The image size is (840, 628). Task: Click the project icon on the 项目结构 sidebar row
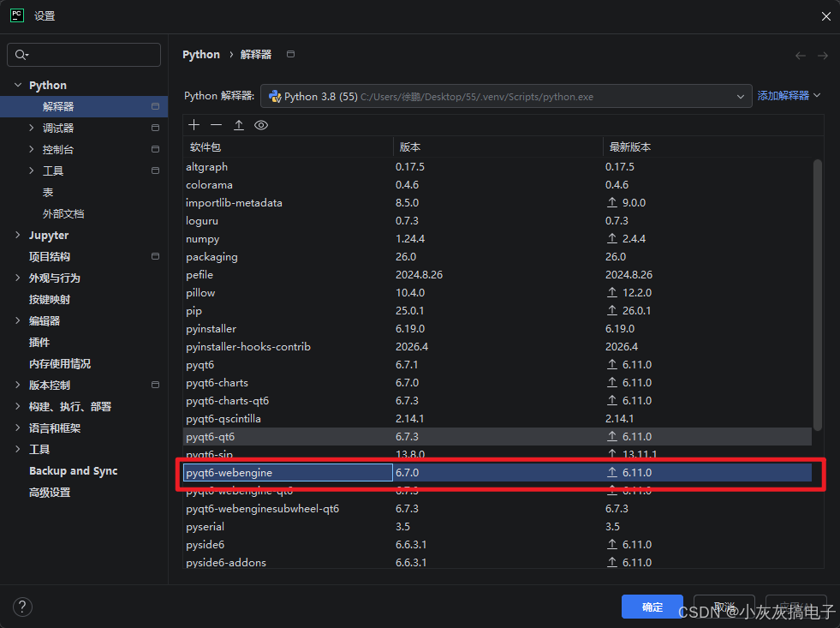coord(155,256)
